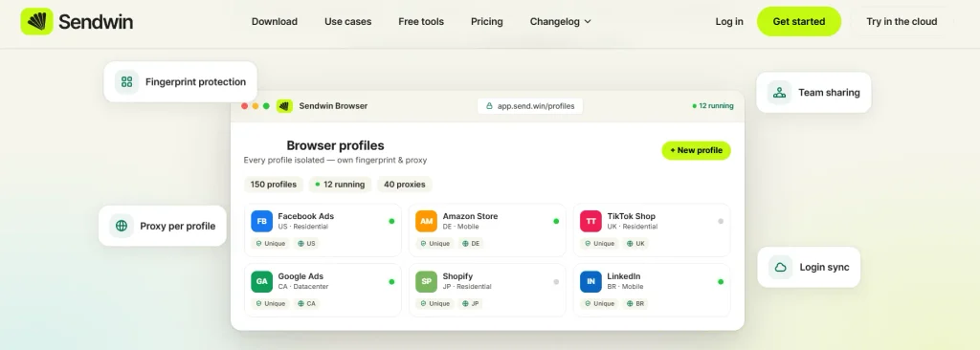980x350 pixels.
Task: Click the Team sharing people icon
Action: pyautogui.click(x=779, y=93)
